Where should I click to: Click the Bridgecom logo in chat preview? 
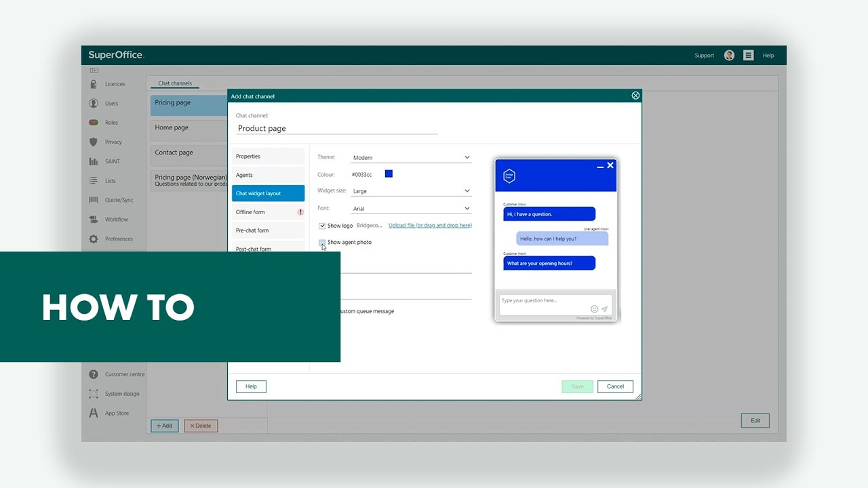[509, 176]
